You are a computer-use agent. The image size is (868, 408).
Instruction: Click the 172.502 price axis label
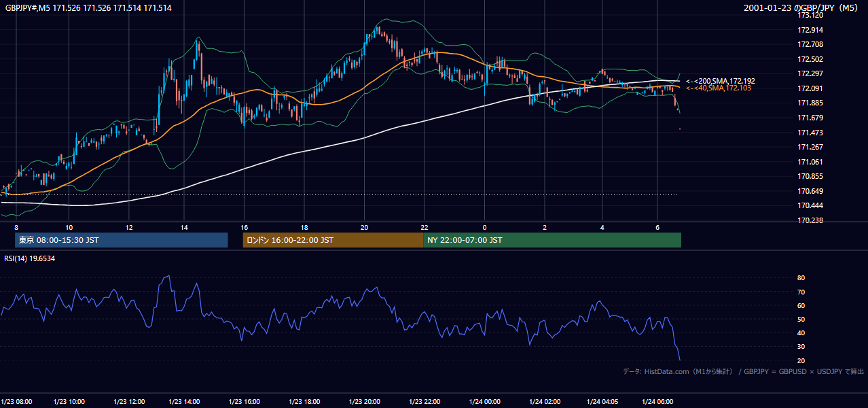click(x=810, y=59)
